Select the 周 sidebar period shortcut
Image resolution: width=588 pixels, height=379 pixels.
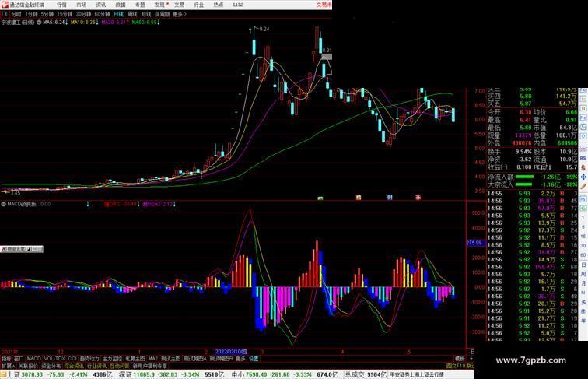coord(583,274)
